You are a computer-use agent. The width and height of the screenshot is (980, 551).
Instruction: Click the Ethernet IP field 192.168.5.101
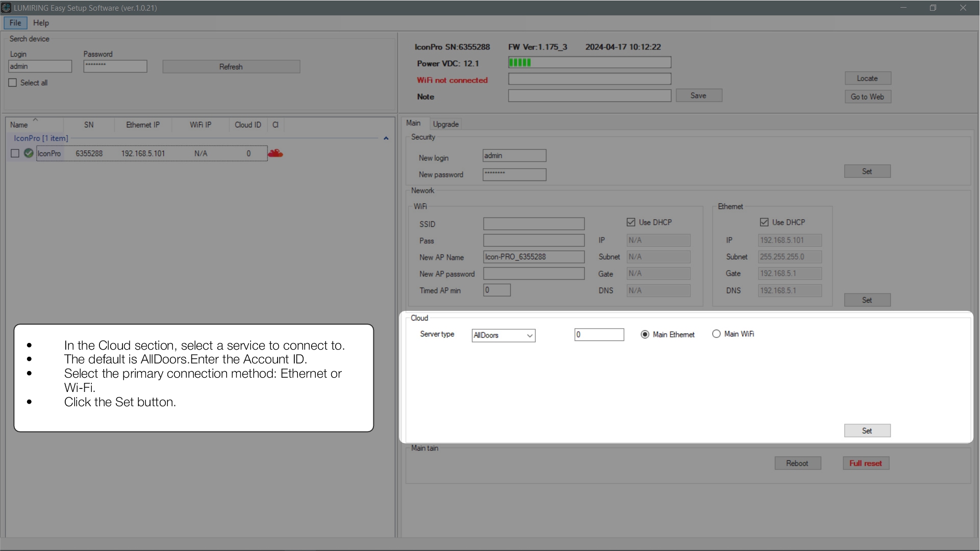pos(790,240)
